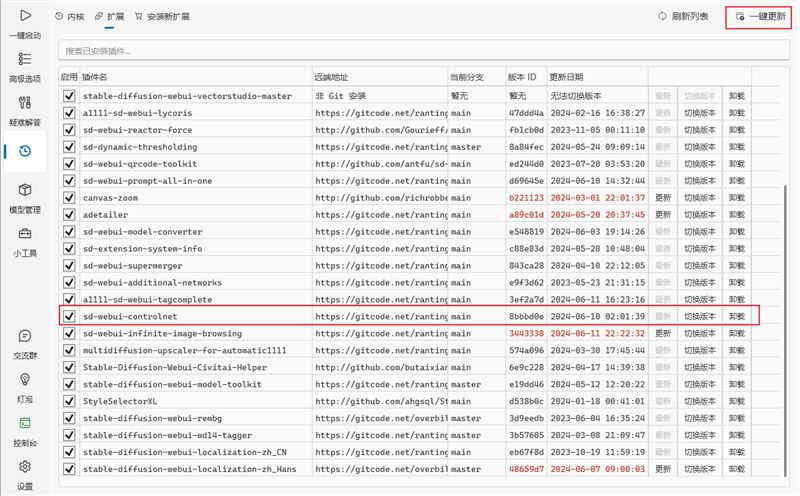Update localization-zh_Hans extension

point(663,469)
